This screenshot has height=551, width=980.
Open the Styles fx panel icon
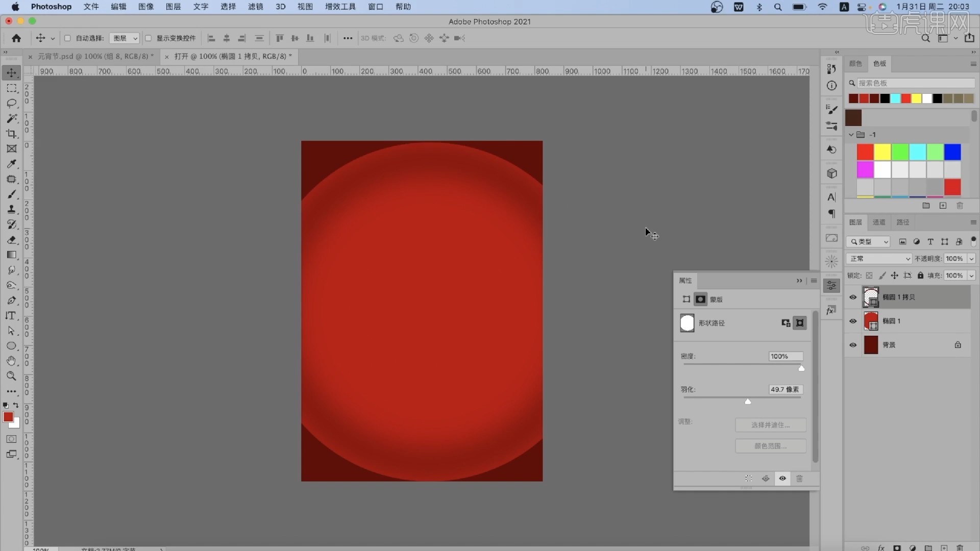(831, 310)
